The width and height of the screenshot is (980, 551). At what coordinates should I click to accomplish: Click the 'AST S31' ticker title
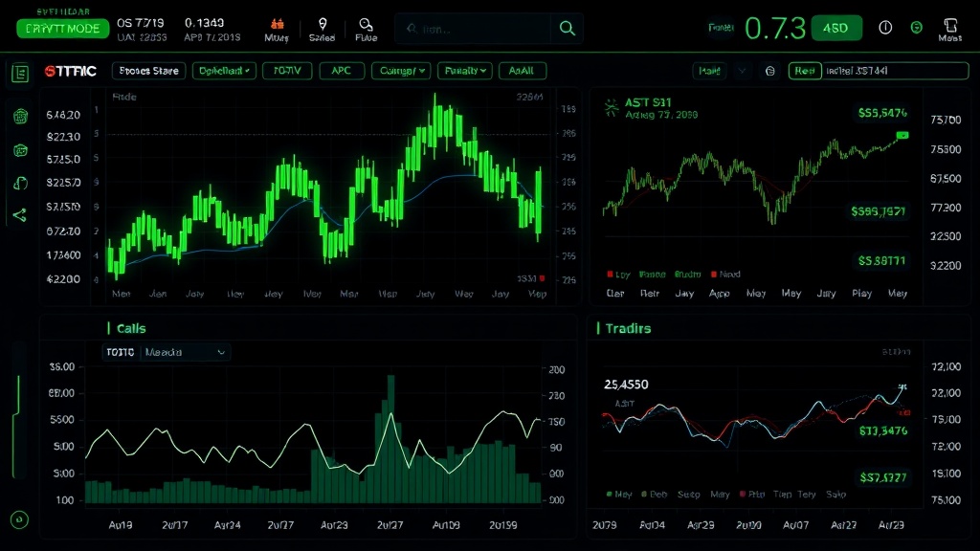648,102
